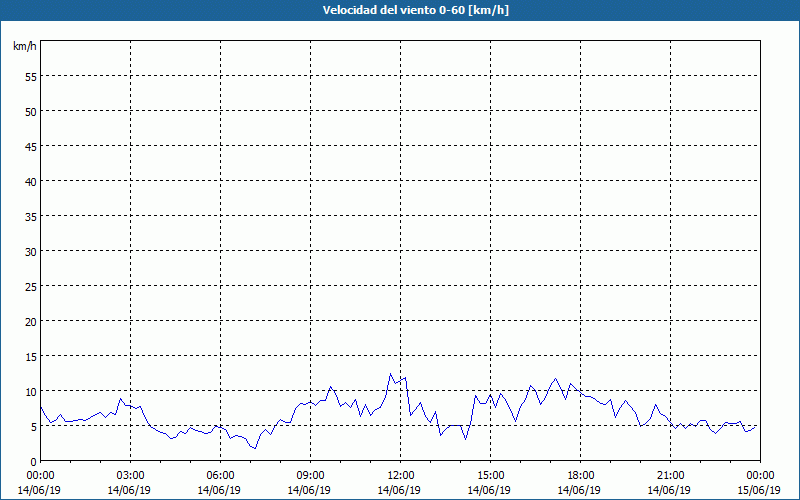
Task: Click the 'km/h' unit label on the y-axis
Action: click(25, 46)
